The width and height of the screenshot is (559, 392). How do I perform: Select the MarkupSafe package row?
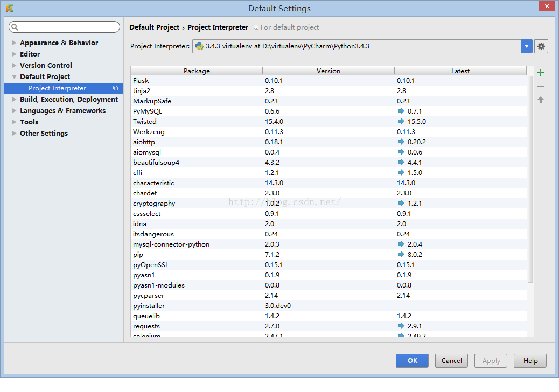pyautogui.click(x=329, y=101)
